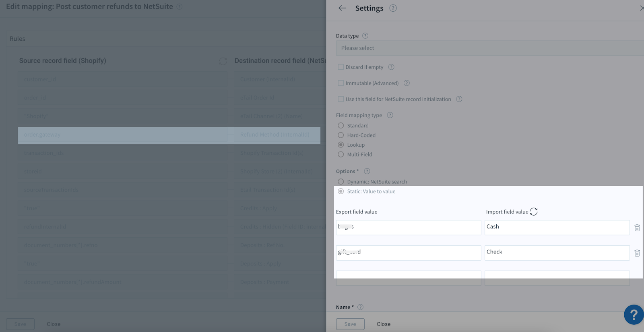The width and height of the screenshot is (644, 332).
Task: Save the Settings panel changes
Action: [x=350, y=324]
